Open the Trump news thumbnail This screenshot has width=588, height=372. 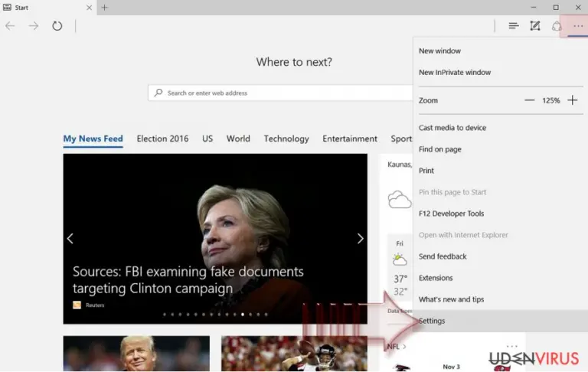click(136, 354)
